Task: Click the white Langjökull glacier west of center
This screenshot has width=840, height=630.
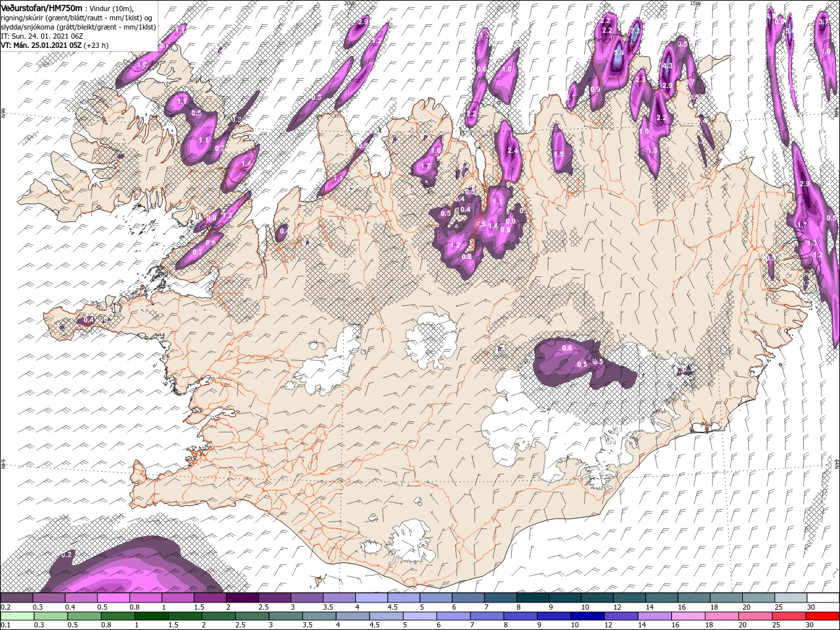Action: click(328, 361)
